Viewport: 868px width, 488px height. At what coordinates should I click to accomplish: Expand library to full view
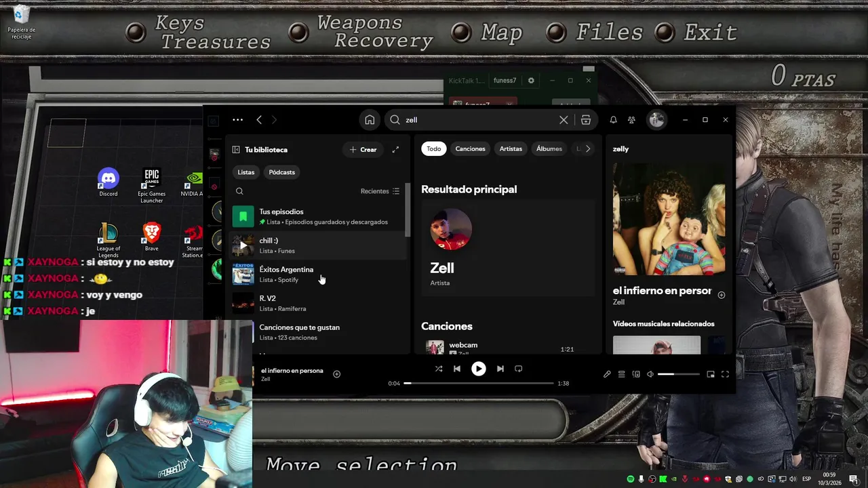(x=395, y=150)
